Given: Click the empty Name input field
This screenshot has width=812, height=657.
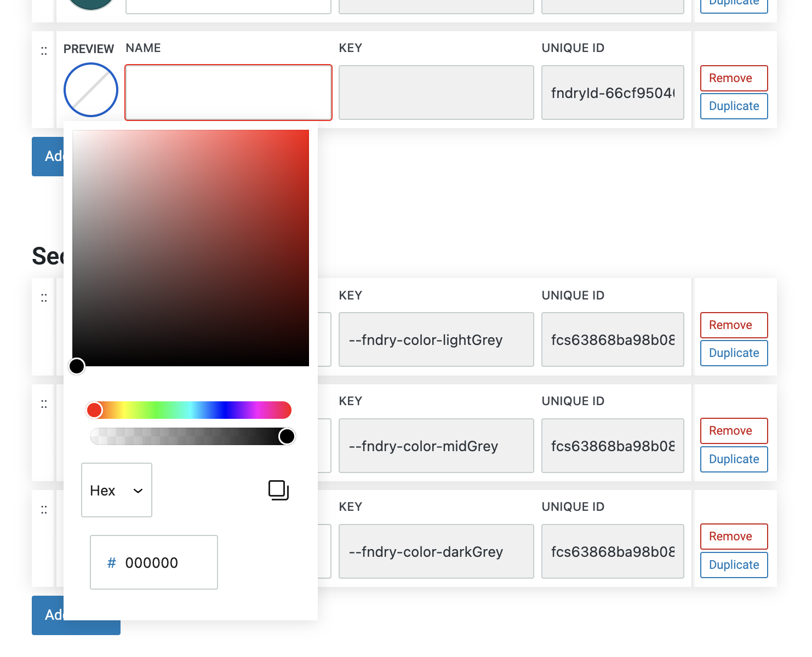Looking at the screenshot, I should (x=228, y=93).
